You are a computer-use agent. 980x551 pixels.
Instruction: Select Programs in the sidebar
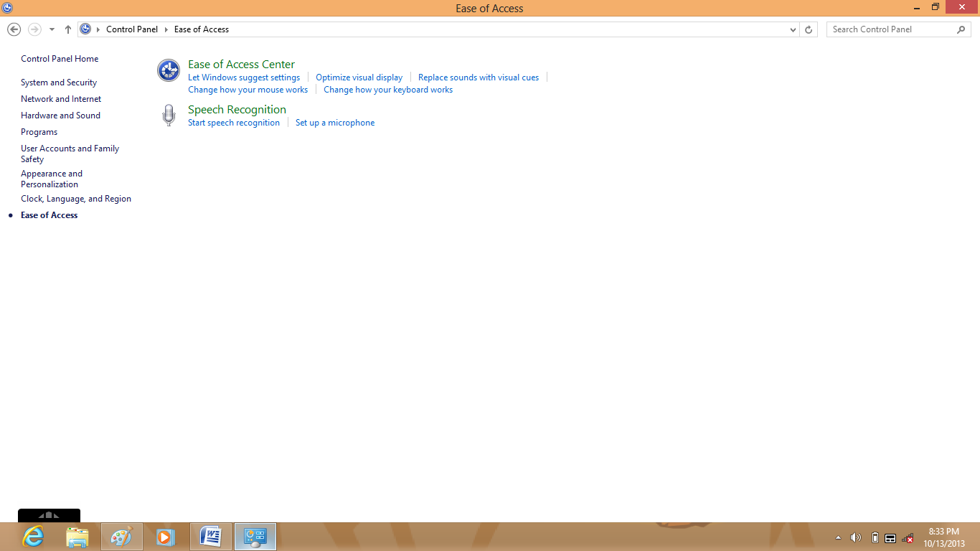(x=39, y=132)
